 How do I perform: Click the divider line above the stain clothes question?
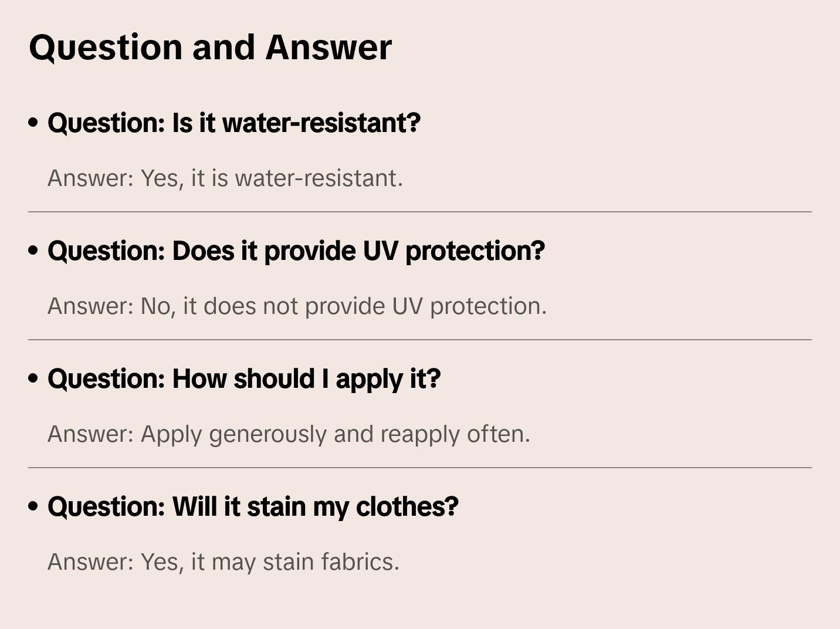point(420,468)
